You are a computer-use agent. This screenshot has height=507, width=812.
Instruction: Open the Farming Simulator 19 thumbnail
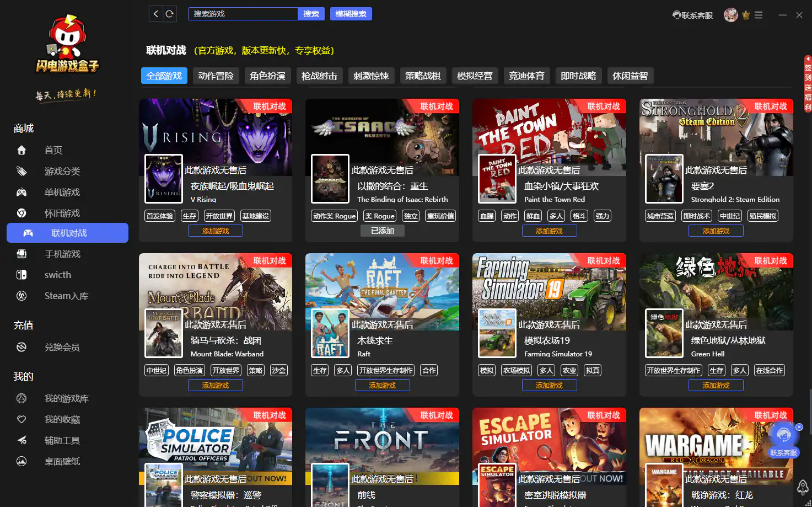click(x=497, y=333)
